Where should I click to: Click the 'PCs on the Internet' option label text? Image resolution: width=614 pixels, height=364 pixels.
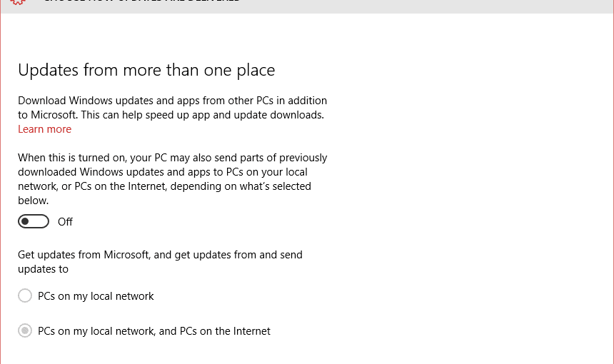point(154,331)
